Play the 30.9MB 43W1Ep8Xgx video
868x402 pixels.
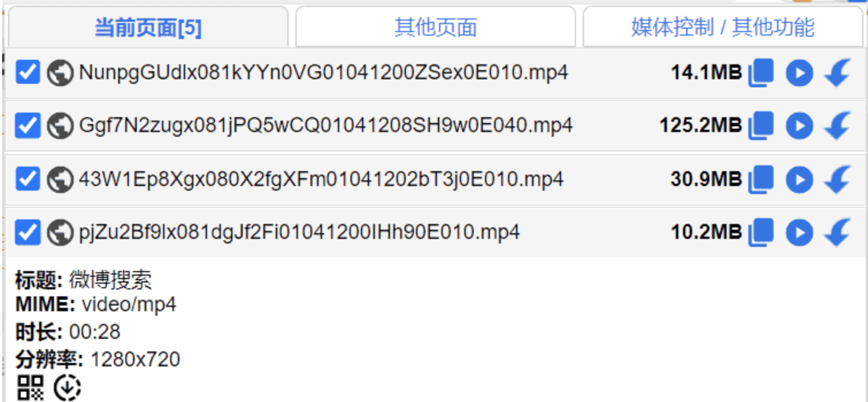[x=799, y=180]
